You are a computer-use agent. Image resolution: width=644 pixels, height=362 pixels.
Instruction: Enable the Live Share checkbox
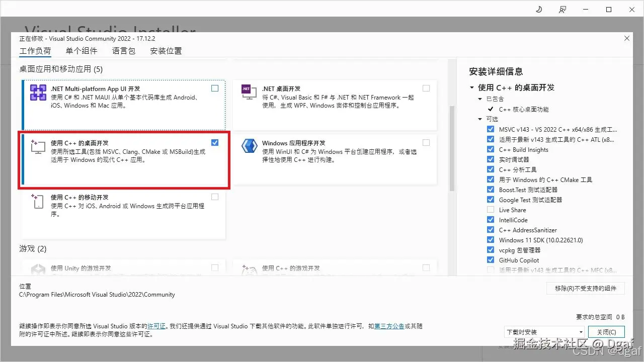tap(491, 210)
